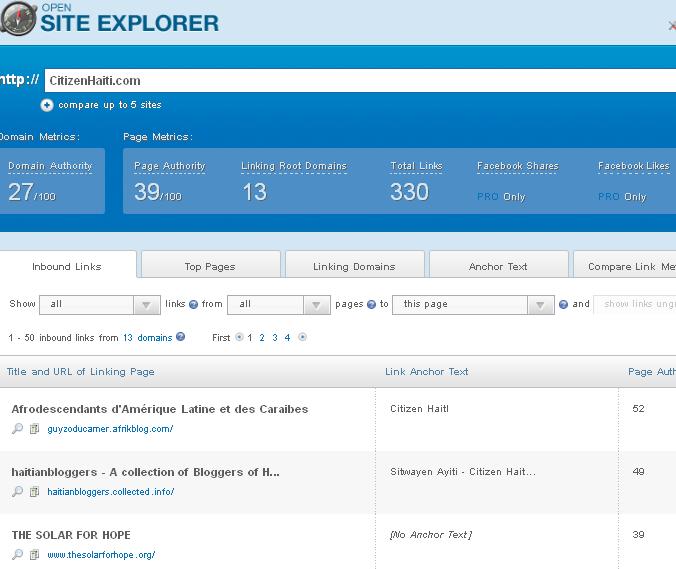Click the title 'THE SOLAR FOR HOPE'
Image resolution: width=676 pixels, height=569 pixels.
click(71, 535)
